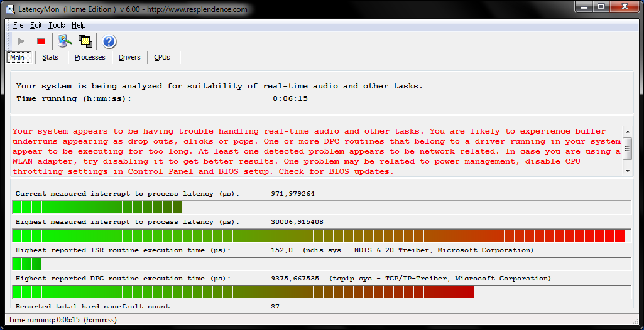Click the ndis.sys ISR driver text
The image size is (644, 330).
point(418,250)
